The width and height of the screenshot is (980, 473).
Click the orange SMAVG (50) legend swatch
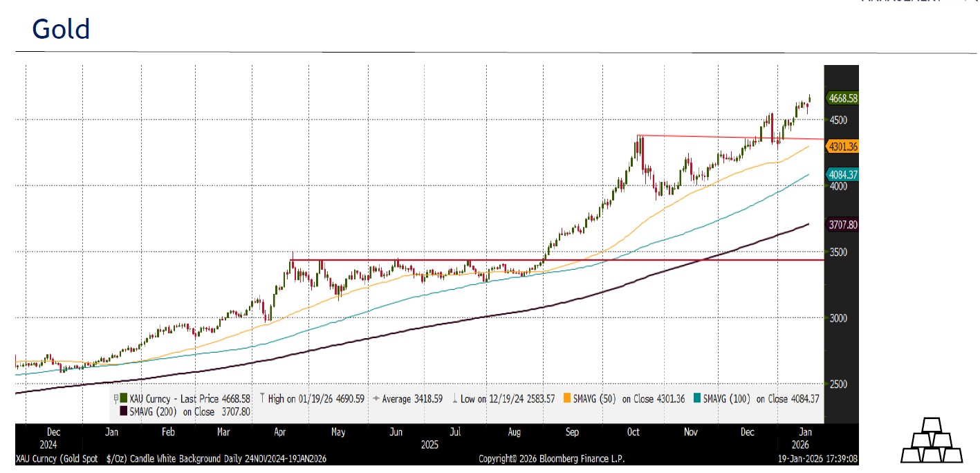tap(568, 398)
